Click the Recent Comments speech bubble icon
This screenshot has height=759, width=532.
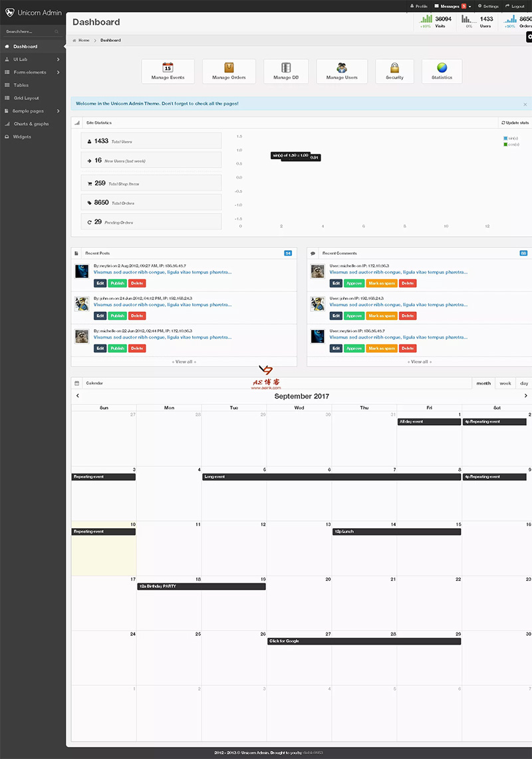pos(313,253)
